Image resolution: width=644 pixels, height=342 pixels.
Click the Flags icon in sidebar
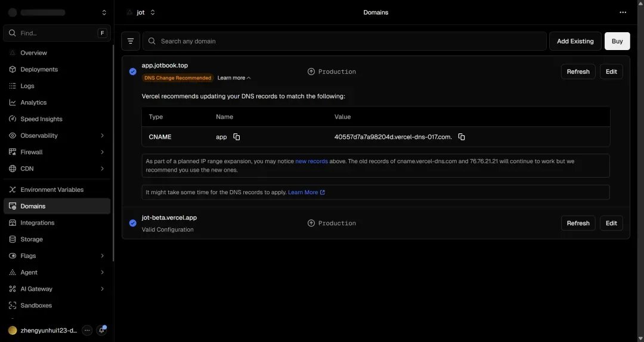pyautogui.click(x=13, y=256)
